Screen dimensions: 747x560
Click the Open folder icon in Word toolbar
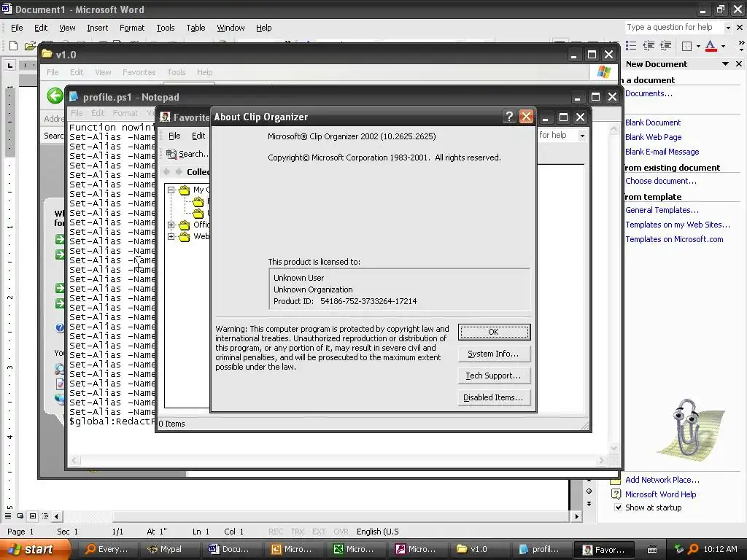coord(30,46)
